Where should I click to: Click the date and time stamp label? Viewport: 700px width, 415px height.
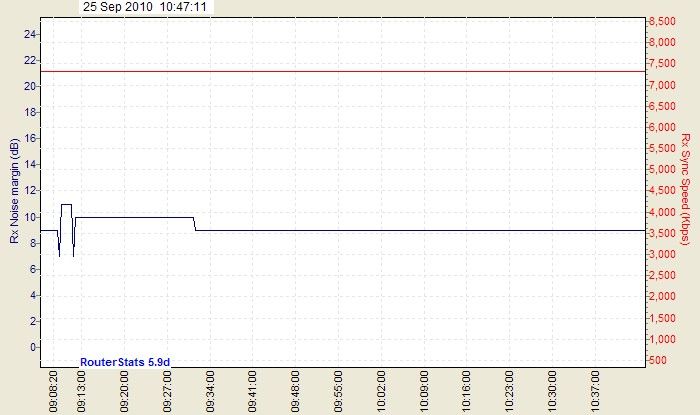point(145,7)
